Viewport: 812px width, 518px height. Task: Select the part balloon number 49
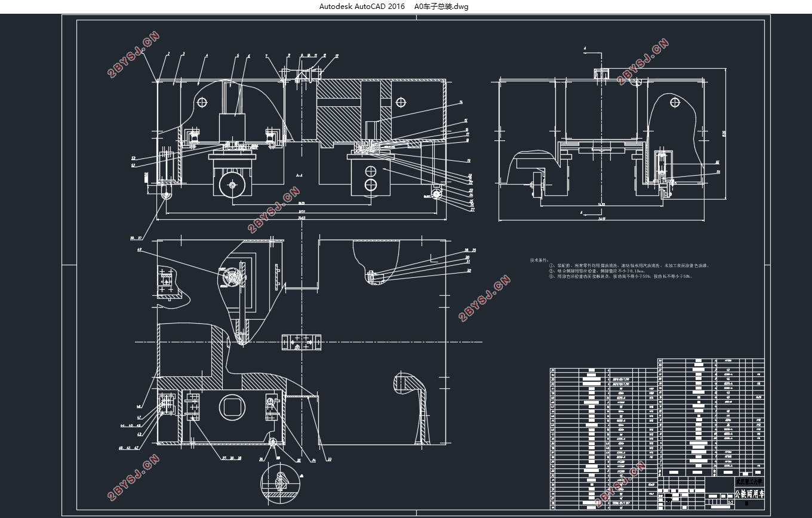[x=140, y=250]
